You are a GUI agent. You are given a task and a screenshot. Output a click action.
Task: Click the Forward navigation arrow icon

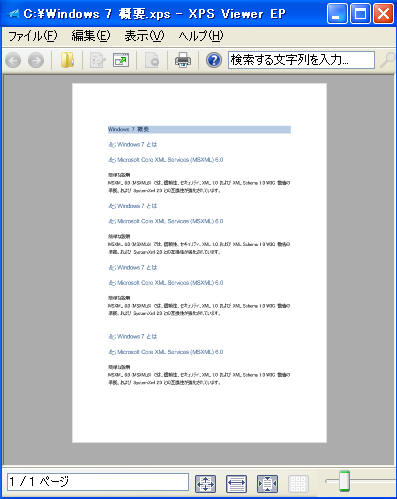pyautogui.click(x=36, y=61)
